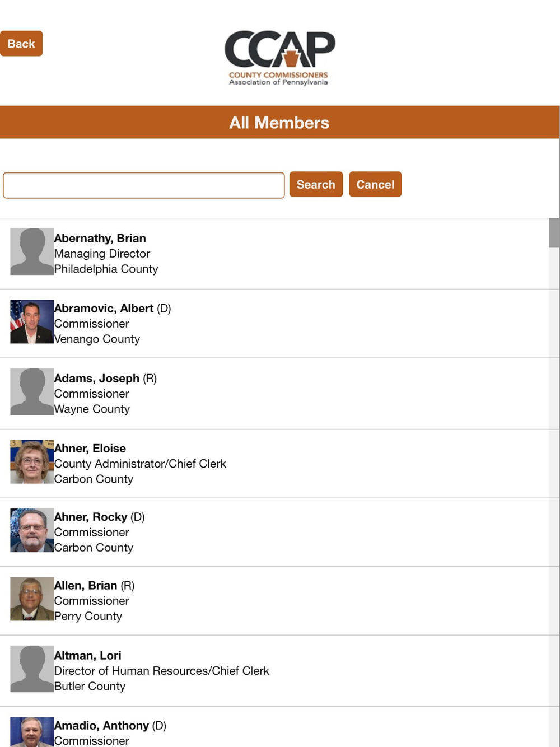Open Rocky Ahner's profile photo
Screen dimensions: 560x747
click(x=32, y=530)
